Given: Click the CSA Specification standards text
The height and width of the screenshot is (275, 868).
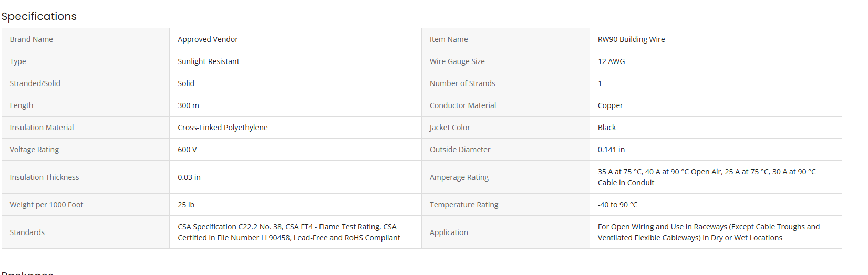Looking at the screenshot, I should pos(288,232).
